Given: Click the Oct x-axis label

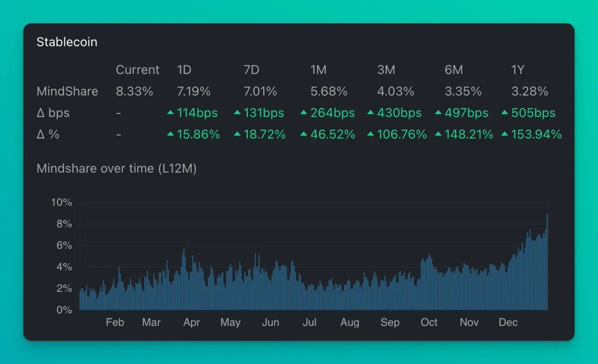Looking at the screenshot, I should click(429, 322).
